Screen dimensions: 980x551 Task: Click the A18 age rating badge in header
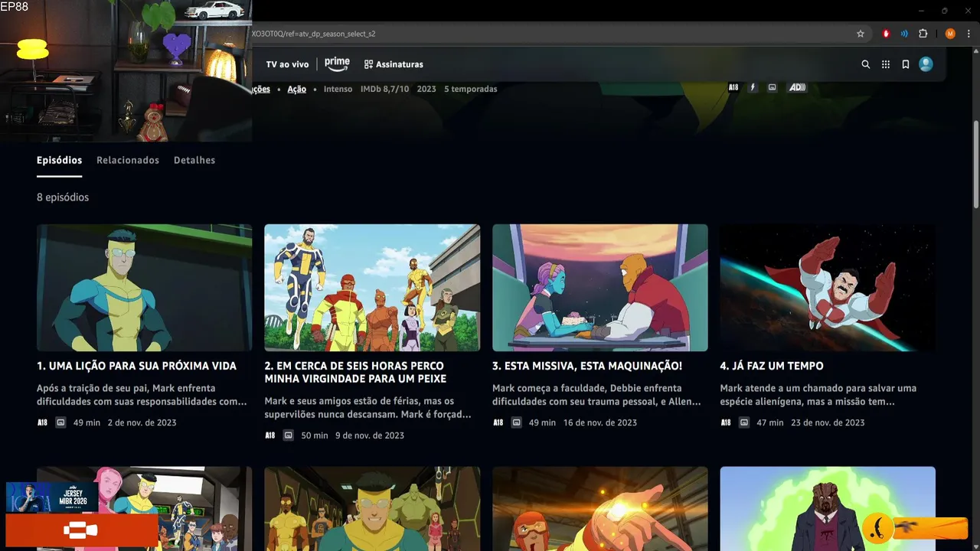pos(733,87)
